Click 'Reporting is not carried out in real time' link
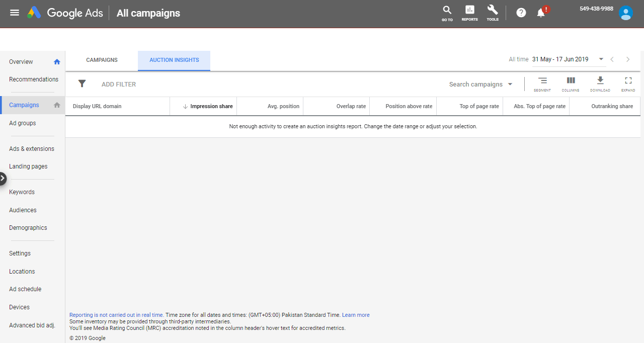The height and width of the screenshot is (343, 644). [116, 315]
